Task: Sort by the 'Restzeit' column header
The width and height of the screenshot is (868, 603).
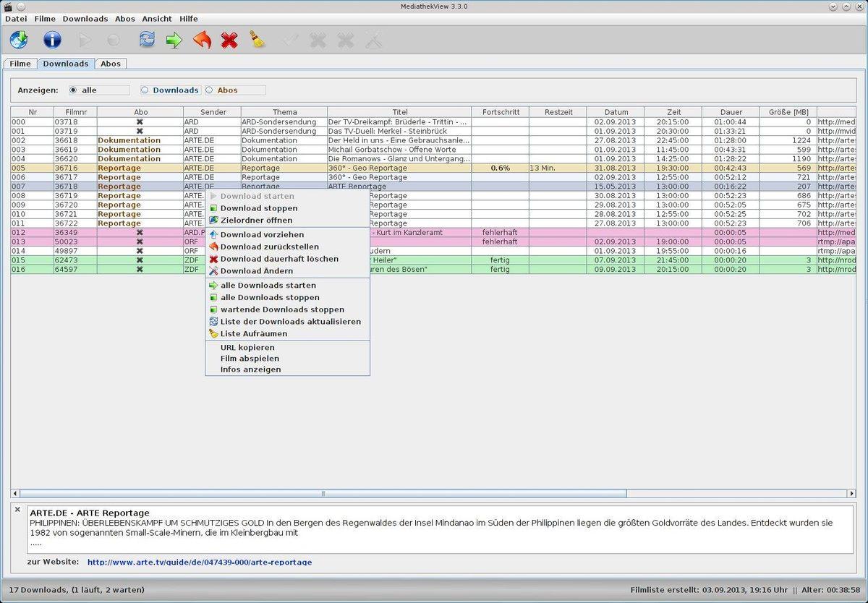Action: pyautogui.click(x=558, y=112)
